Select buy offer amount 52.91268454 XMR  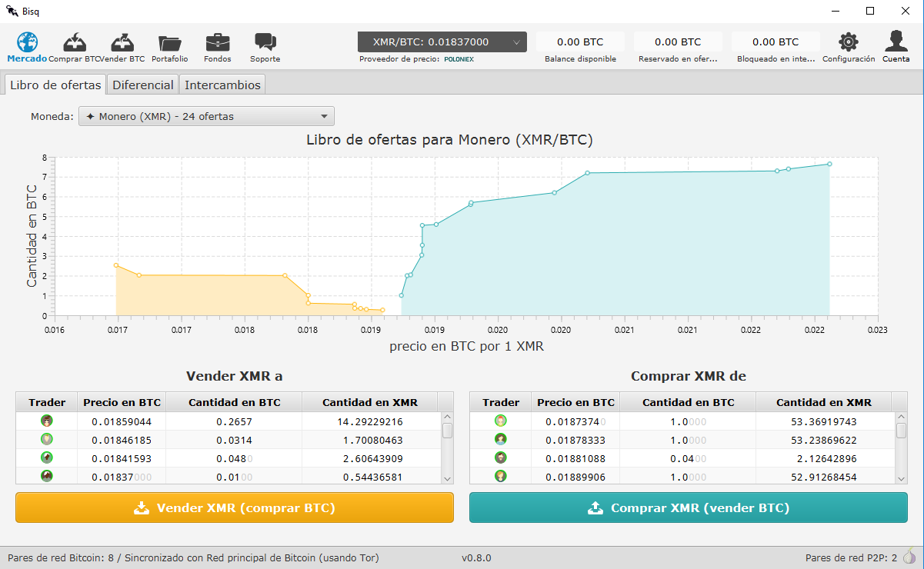pyautogui.click(x=824, y=477)
